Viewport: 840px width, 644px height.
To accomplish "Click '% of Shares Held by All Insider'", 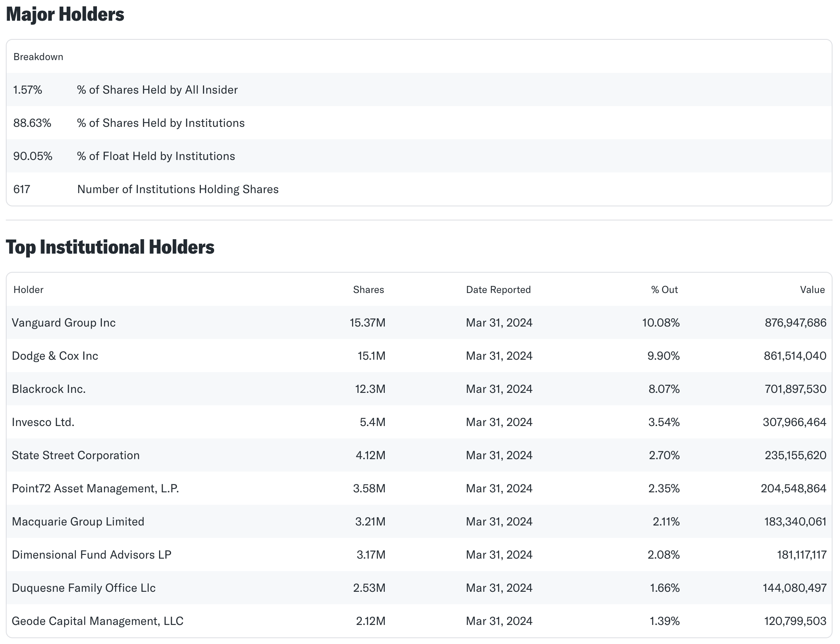I will (157, 90).
